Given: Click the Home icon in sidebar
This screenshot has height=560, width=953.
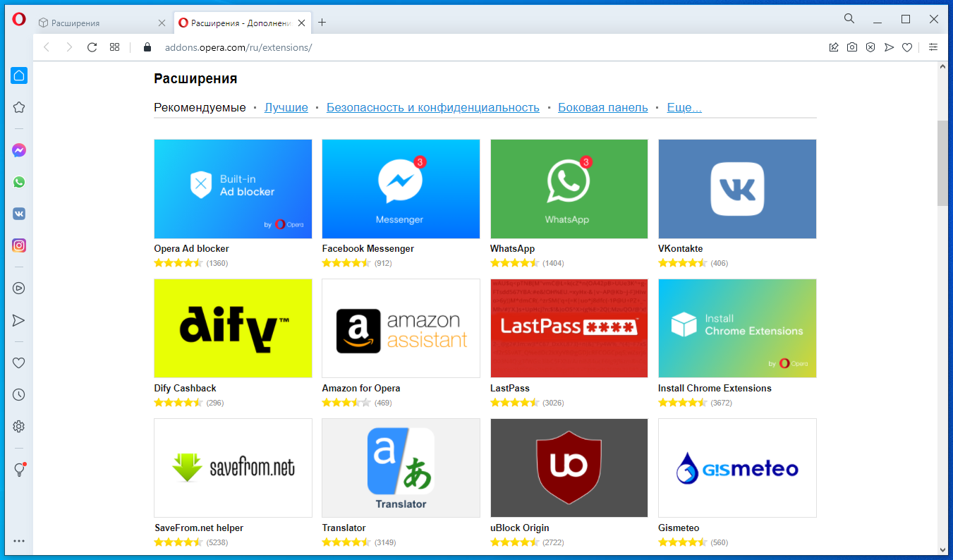Looking at the screenshot, I should coord(19,75).
